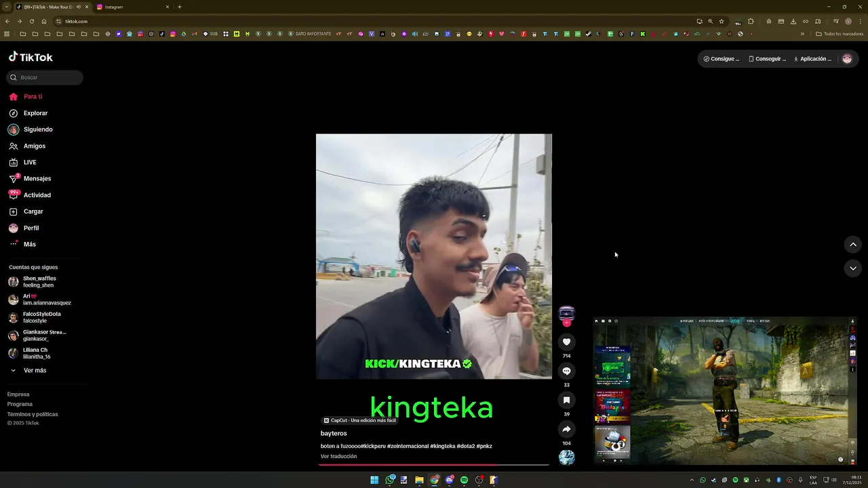The width and height of the screenshot is (868, 488).
Task: Open the Actividad notifications
Action: pos(30,195)
